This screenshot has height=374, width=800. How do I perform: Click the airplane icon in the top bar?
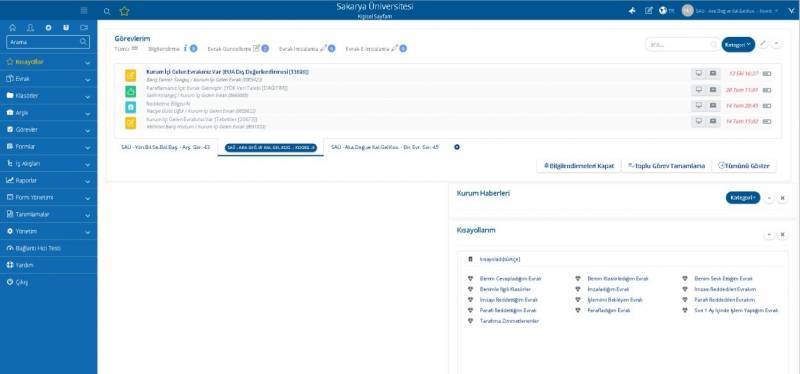click(x=632, y=11)
